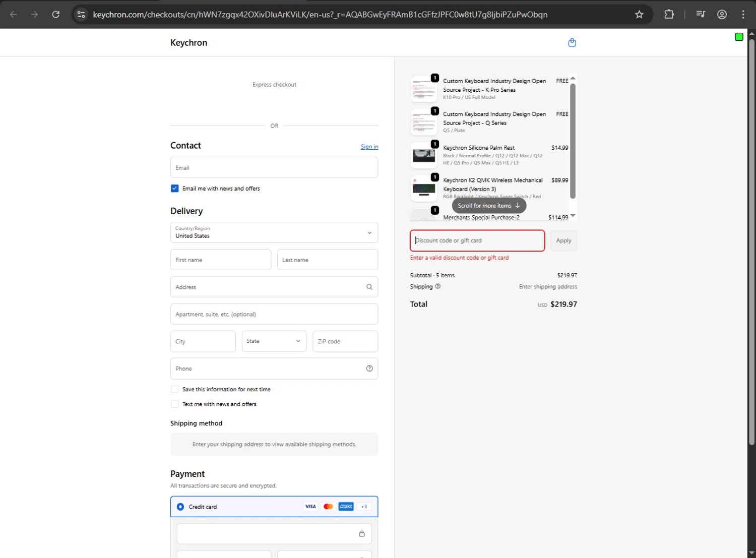Open Country/Region dropdown
Image resolution: width=756 pixels, height=558 pixels.
(x=274, y=232)
